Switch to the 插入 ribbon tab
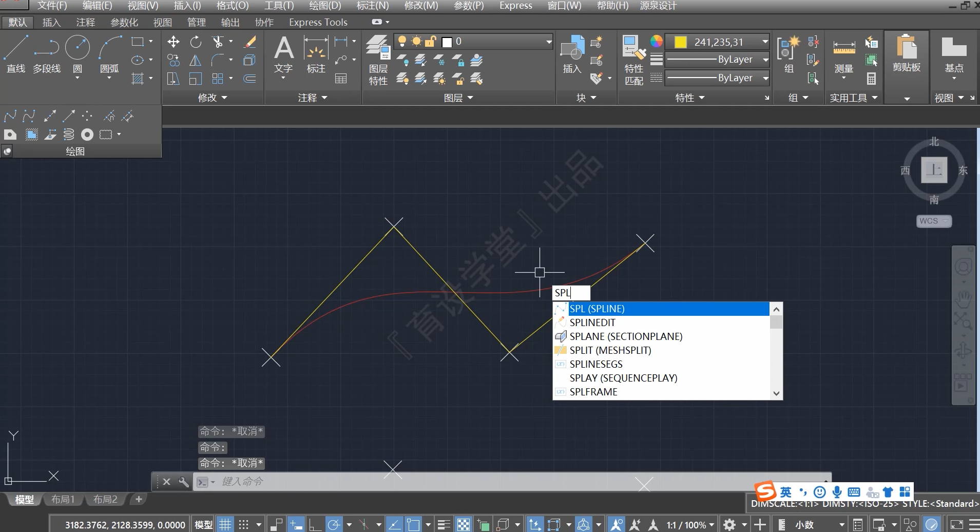980x532 pixels. click(x=51, y=22)
